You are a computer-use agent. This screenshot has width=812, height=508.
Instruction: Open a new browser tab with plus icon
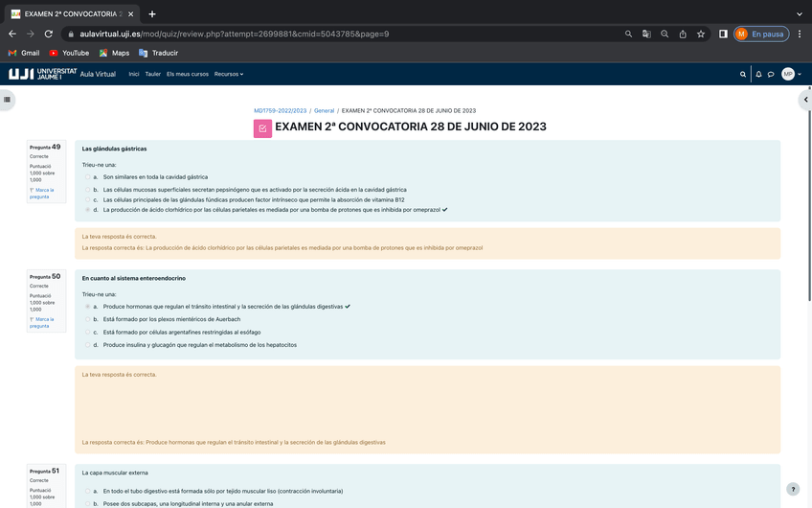(x=151, y=14)
